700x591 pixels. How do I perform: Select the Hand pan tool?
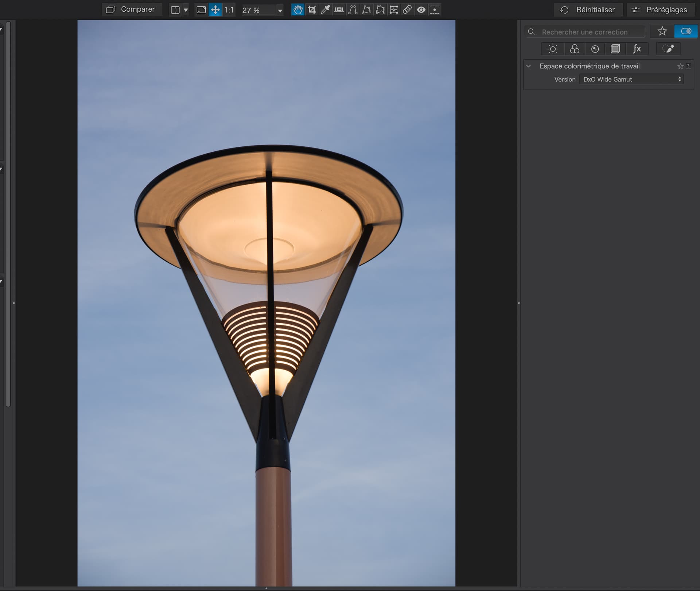tap(298, 10)
